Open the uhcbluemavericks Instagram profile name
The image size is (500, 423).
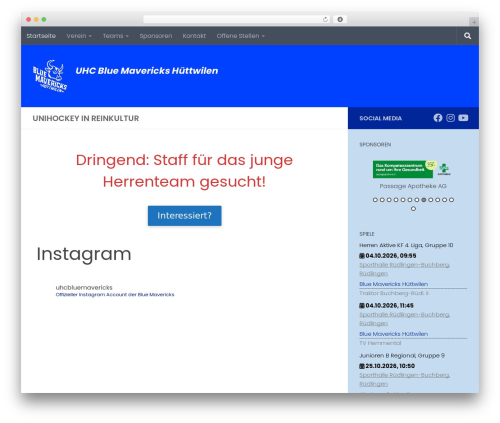pyautogui.click(x=84, y=287)
